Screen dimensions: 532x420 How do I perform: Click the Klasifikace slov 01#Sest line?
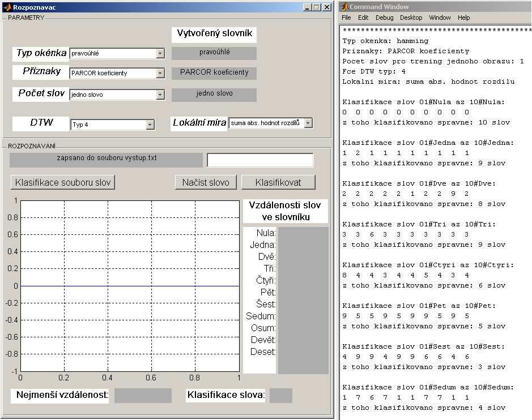(423, 346)
